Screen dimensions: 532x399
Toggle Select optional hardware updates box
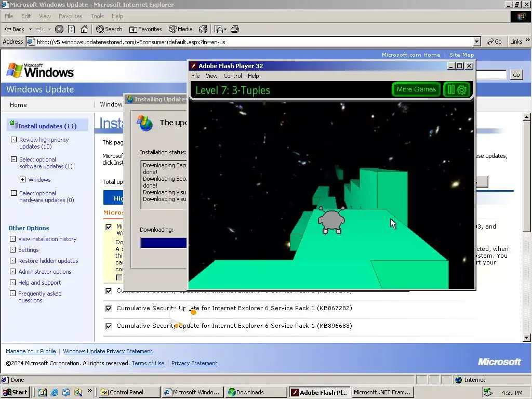click(x=14, y=193)
